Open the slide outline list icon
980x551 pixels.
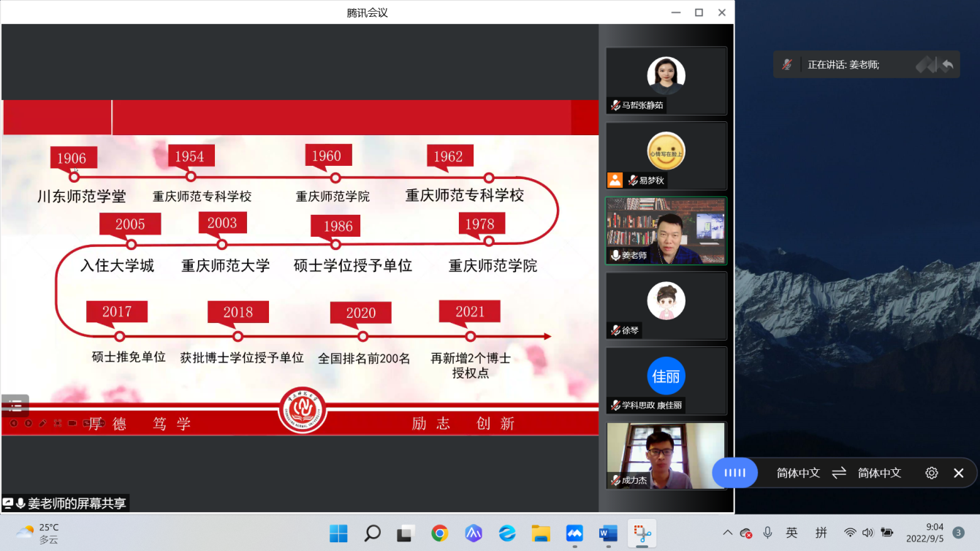click(x=15, y=406)
